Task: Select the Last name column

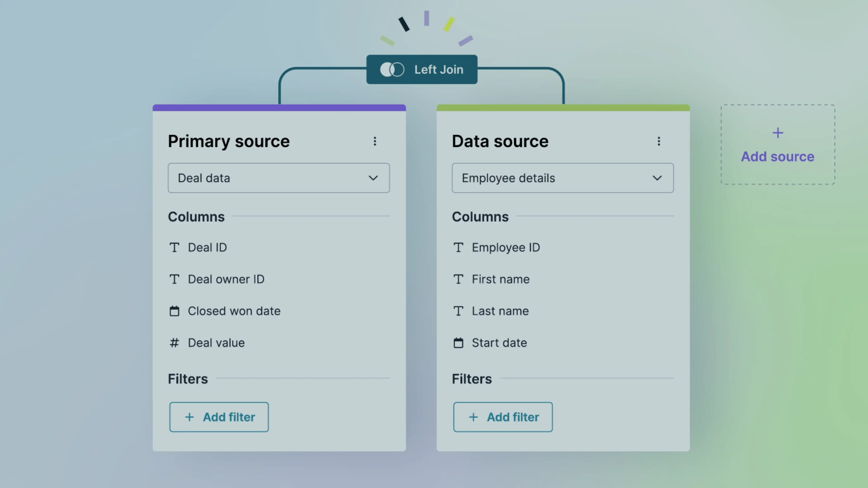Action: coord(500,311)
